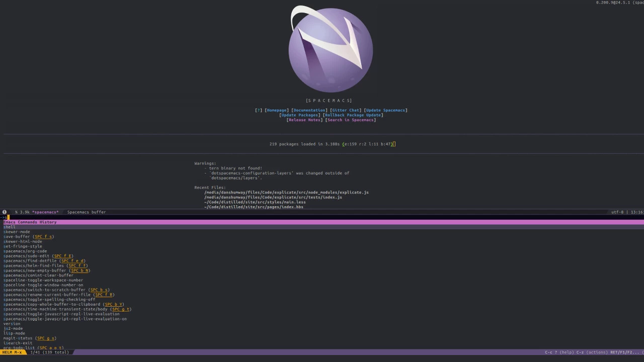The image size is (644, 362).
Task: Select toggle-javascript-repl-live-evaluation-on candidate
Action: [x=65, y=319]
